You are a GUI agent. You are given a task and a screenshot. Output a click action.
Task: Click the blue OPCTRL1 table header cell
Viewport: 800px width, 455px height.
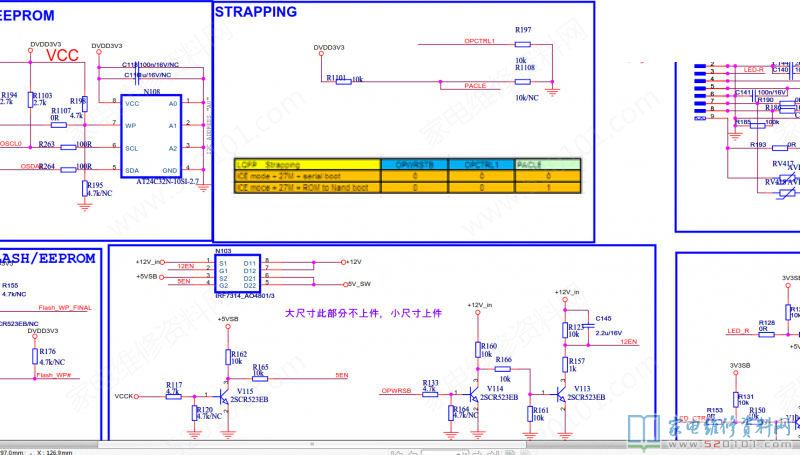coord(481,164)
